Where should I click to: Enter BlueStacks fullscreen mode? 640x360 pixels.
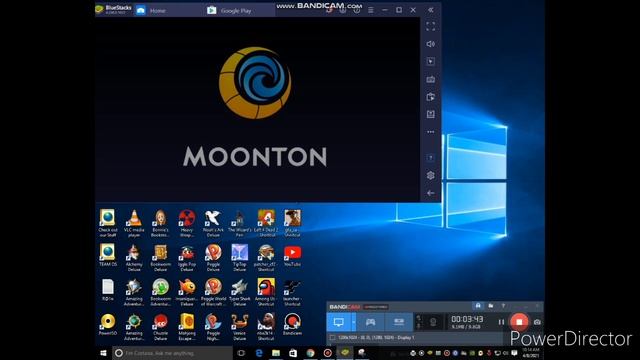[x=431, y=27]
